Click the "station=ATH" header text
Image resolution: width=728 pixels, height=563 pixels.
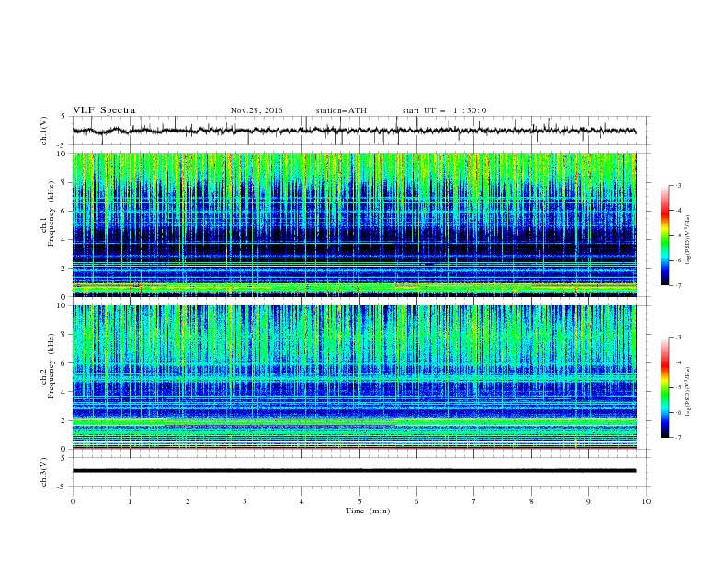click(x=341, y=110)
